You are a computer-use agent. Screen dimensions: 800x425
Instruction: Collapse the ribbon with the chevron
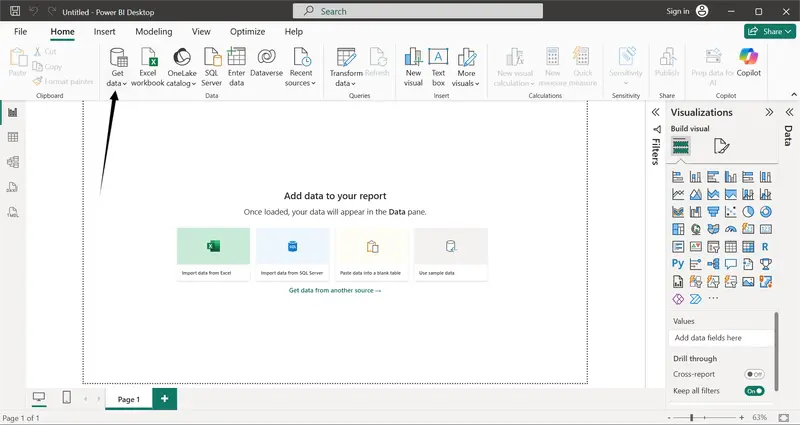(794, 94)
